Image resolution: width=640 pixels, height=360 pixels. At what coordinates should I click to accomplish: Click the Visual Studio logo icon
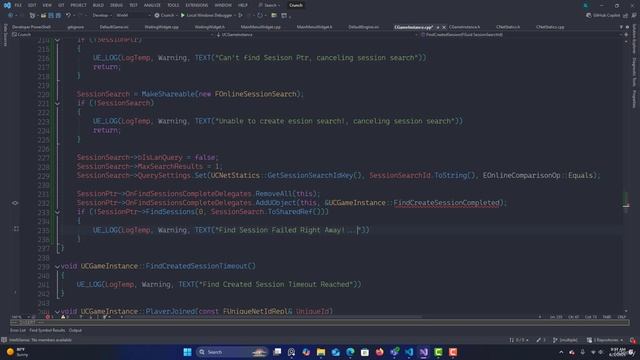coord(7,5)
